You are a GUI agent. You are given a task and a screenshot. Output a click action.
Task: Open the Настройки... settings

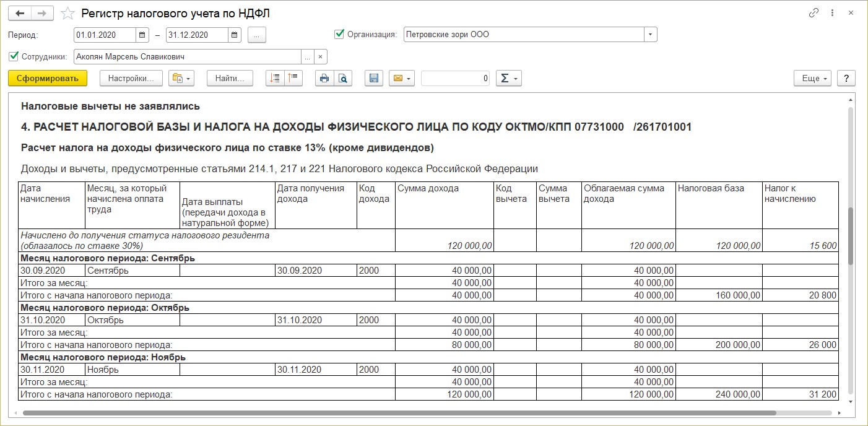coord(131,78)
